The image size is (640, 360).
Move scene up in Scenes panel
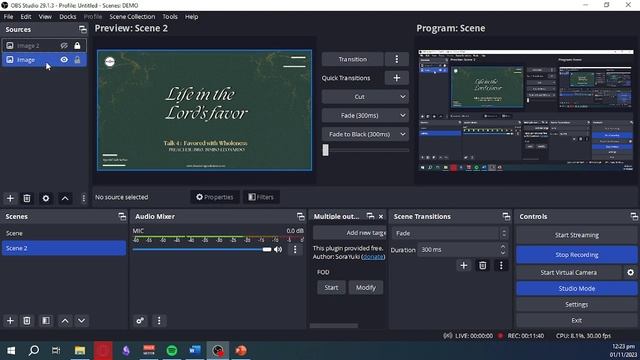[x=65, y=321]
